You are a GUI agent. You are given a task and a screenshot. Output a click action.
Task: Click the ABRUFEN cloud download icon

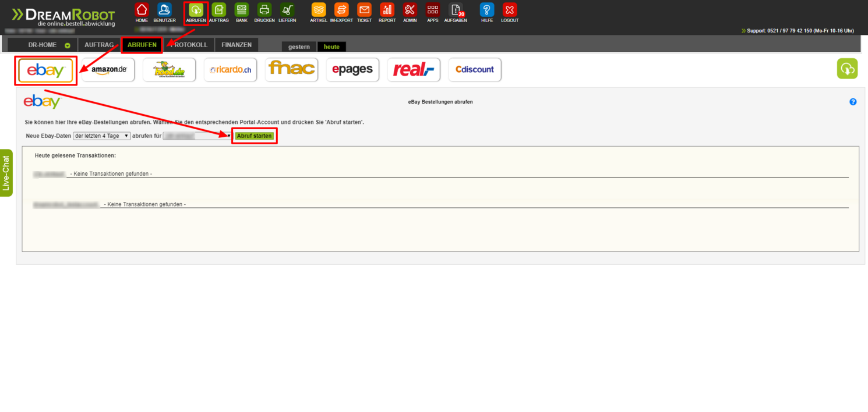pos(196,9)
